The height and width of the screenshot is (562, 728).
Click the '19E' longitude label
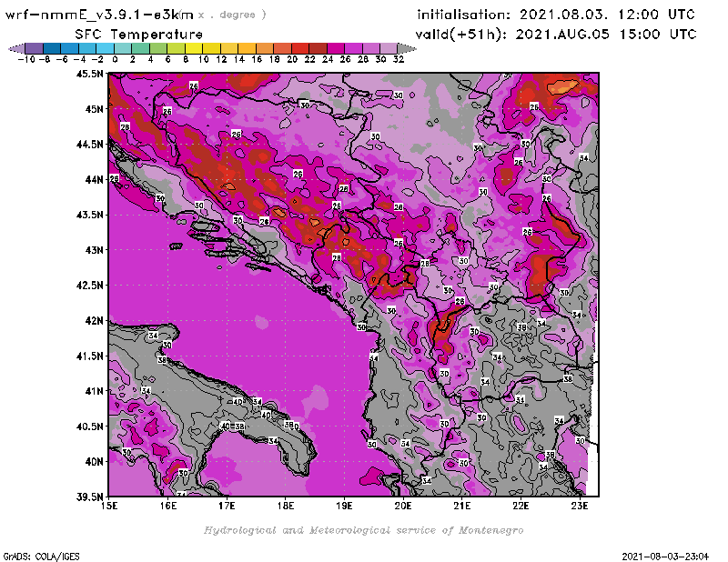(344, 506)
